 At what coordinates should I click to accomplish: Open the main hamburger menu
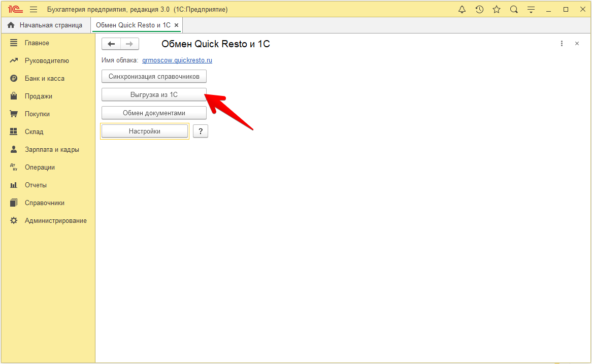click(x=34, y=10)
